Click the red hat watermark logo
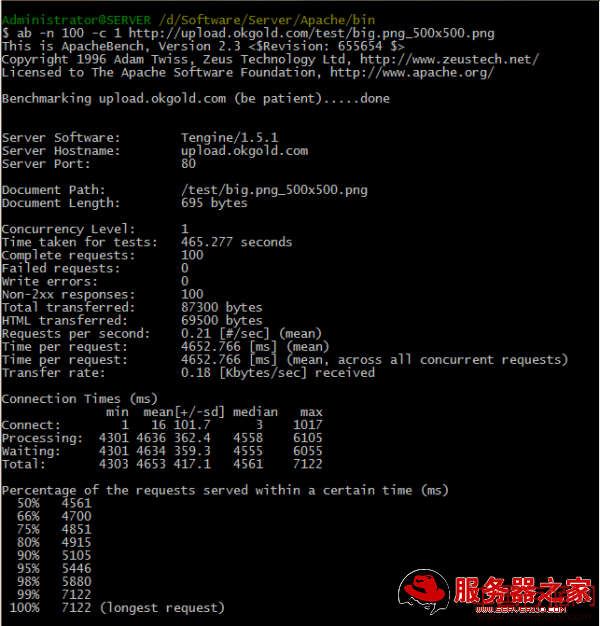Screen dimensions: 600x626 click(424, 591)
